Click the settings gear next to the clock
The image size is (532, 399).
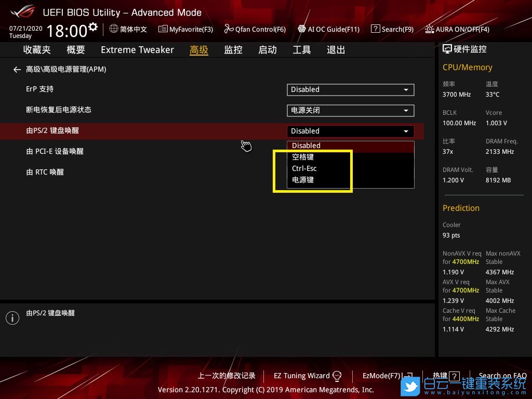(x=93, y=26)
